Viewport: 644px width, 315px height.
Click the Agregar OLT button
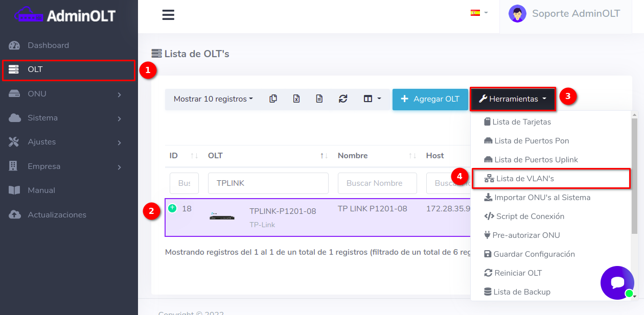[x=430, y=99]
